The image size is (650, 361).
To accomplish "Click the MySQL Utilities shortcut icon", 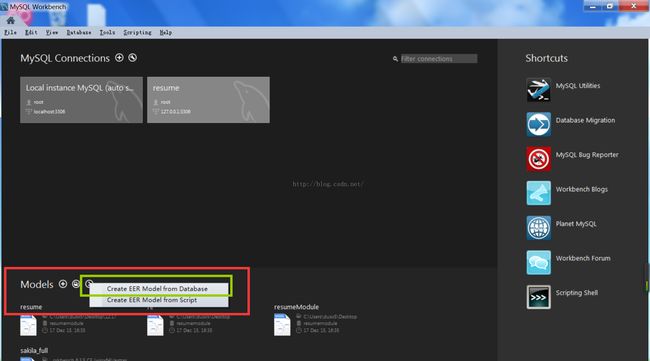I will [538, 90].
